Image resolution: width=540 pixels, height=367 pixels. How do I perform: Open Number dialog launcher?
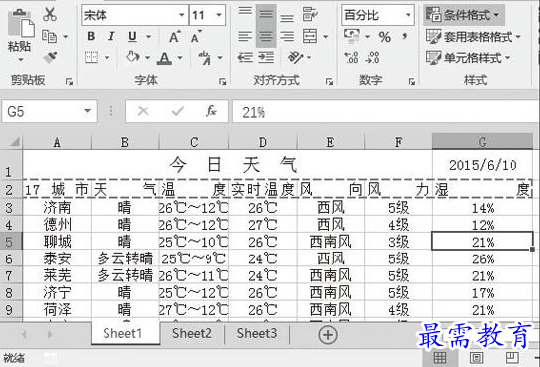(x=412, y=82)
